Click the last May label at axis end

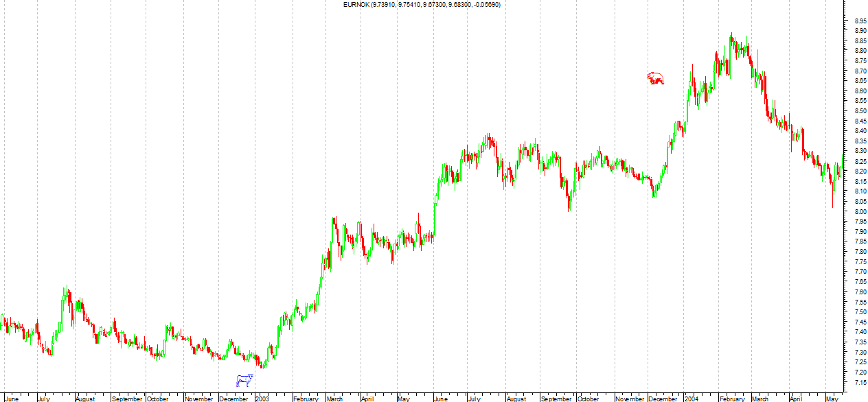pyautogui.click(x=832, y=398)
